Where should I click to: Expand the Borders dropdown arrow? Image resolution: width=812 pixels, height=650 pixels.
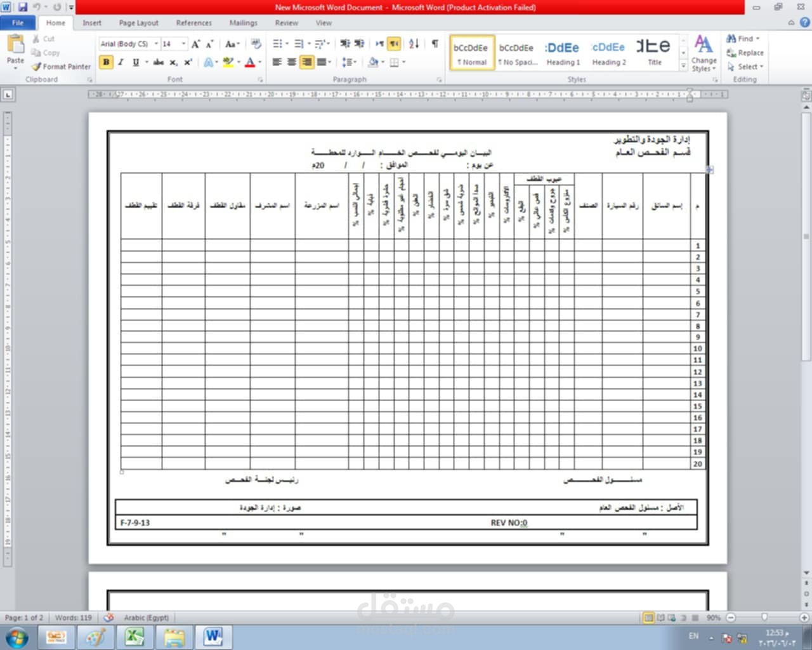[x=403, y=62]
